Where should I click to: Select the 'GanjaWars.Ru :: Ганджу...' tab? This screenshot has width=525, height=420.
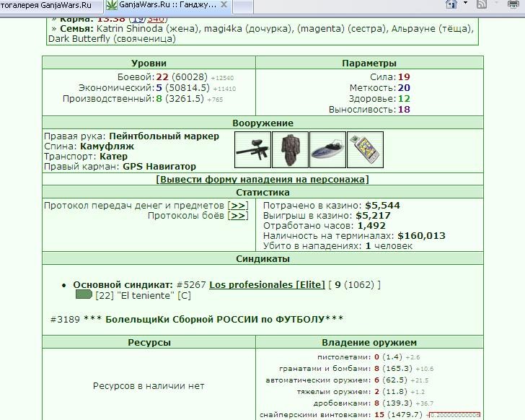pos(167,5)
